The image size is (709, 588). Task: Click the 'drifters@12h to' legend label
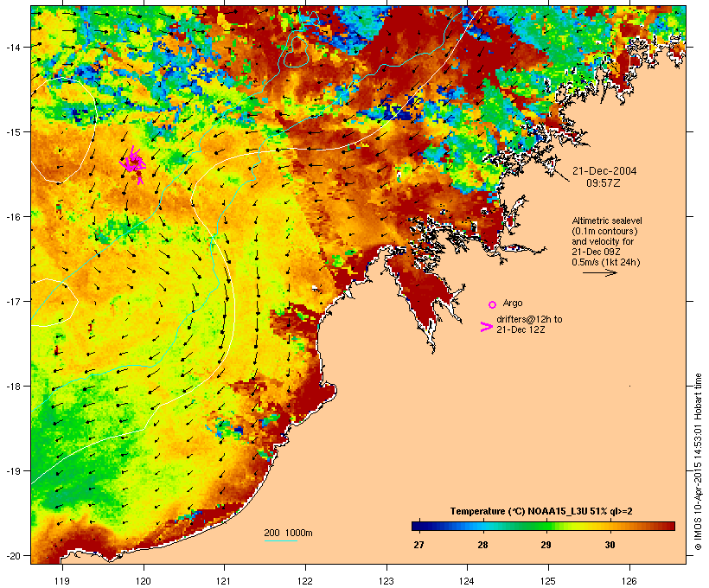point(529,319)
